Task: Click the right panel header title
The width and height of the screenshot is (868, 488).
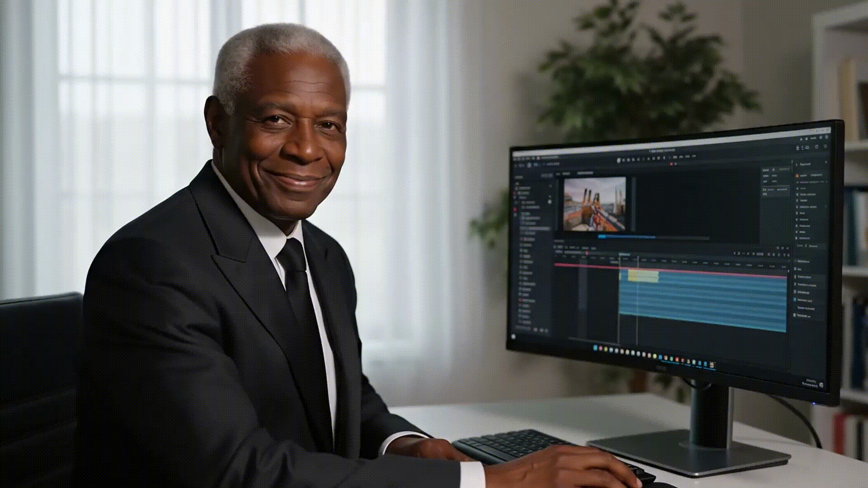Action: coord(805,164)
